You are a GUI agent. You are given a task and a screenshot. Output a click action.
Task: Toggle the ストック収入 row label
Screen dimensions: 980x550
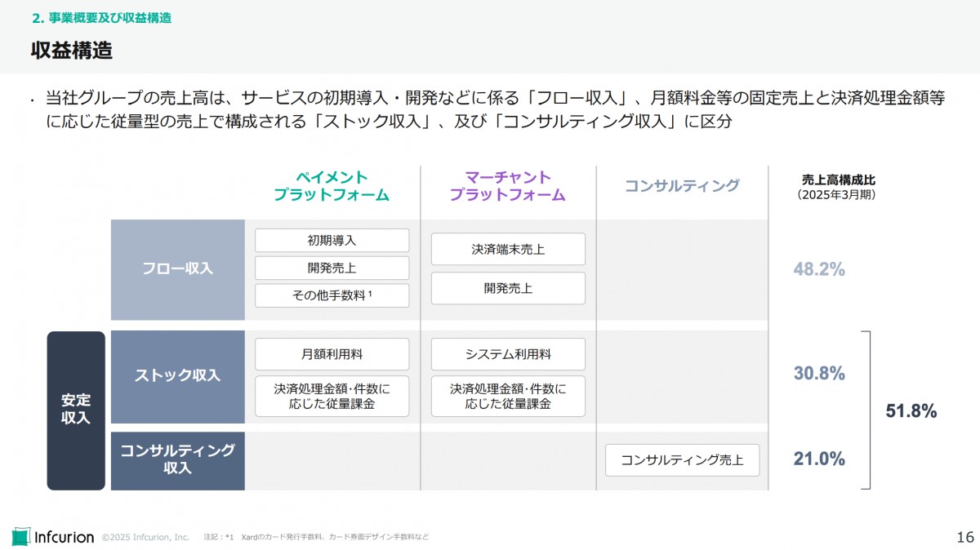tap(177, 374)
